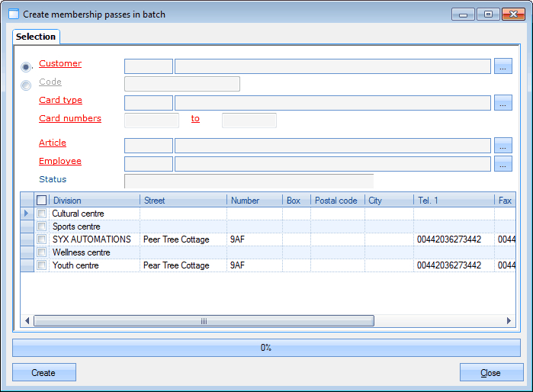Screen dimensions: 533x392
Task: Click the window icon in title bar
Action: coord(13,14)
